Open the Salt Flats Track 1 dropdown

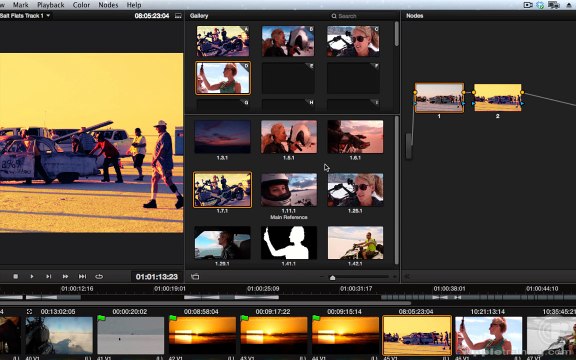point(25,15)
